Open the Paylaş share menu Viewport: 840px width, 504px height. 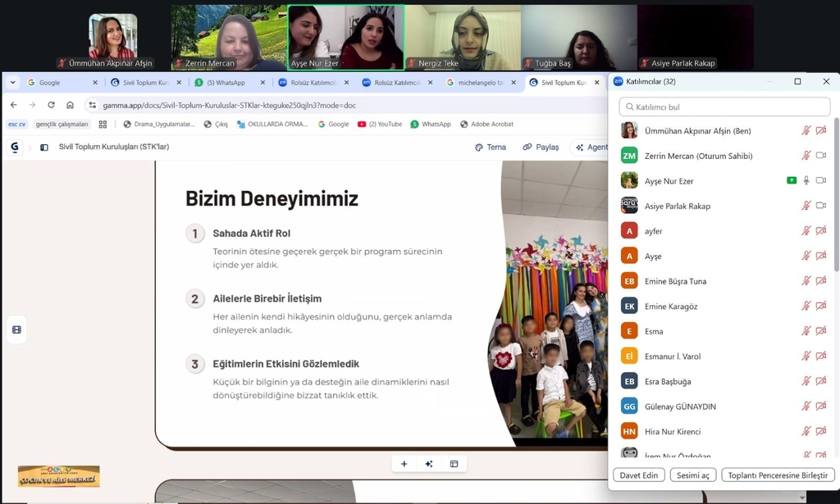pos(541,148)
